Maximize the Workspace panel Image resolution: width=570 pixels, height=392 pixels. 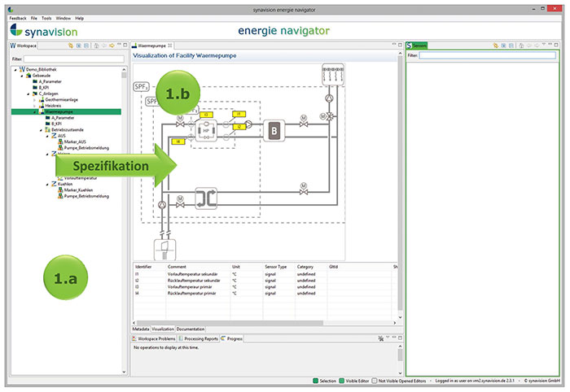coord(125,45)
